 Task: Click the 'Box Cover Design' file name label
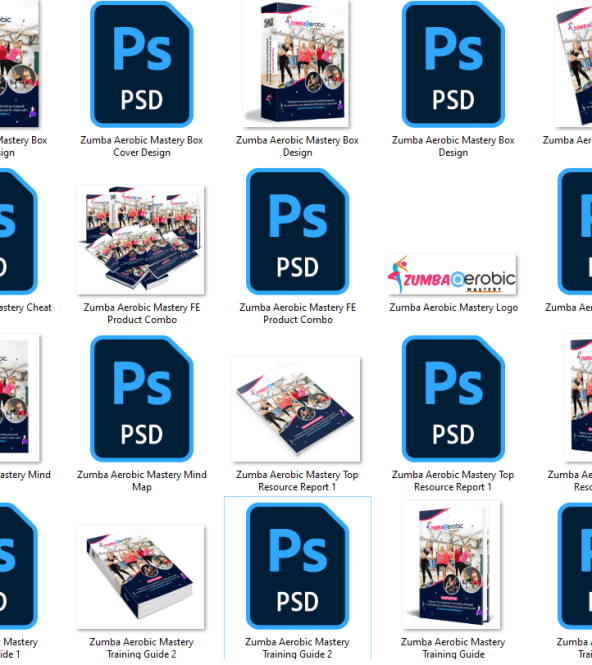coord(142,146)
